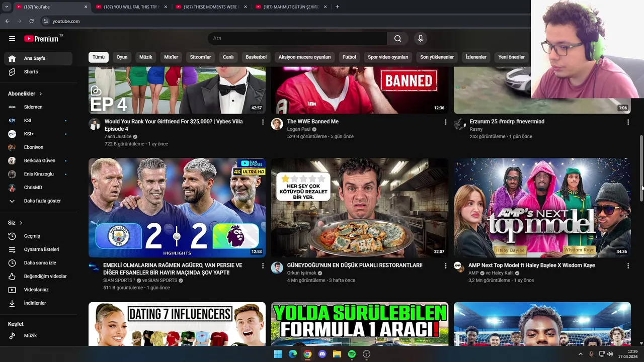The width and height of the screenshot is (644, 362).
Task: Open Ebonivon subscription channel
Action: tap(38, 147)
